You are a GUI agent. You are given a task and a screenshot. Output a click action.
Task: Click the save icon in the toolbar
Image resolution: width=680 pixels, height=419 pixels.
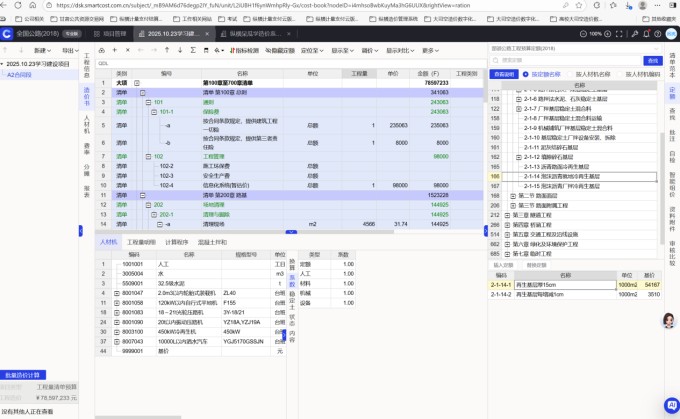[206, 50]
